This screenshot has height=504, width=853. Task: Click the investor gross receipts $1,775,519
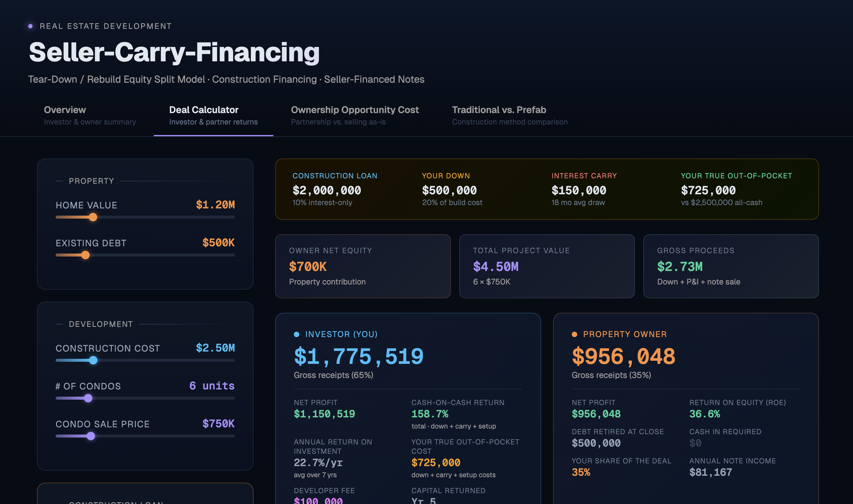359,357
